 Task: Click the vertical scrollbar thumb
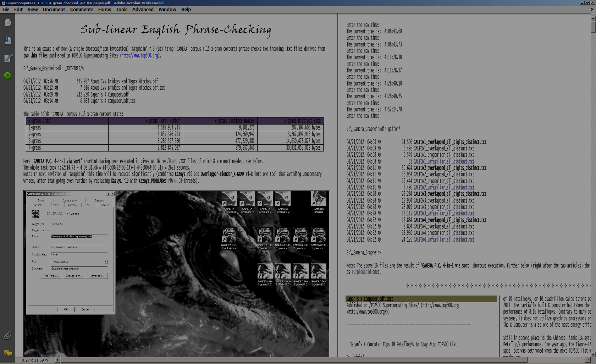pos(593,27)
